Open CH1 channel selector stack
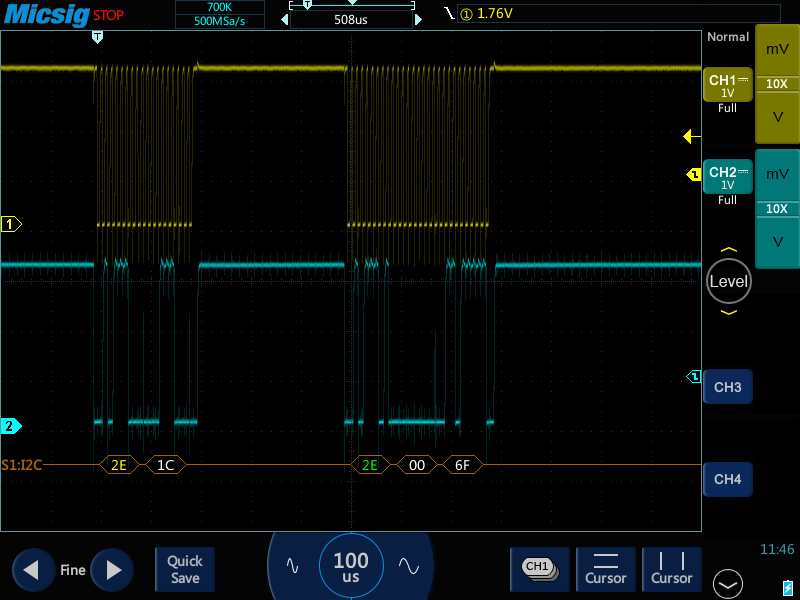The image size is (800, 600). click(540, 569)
